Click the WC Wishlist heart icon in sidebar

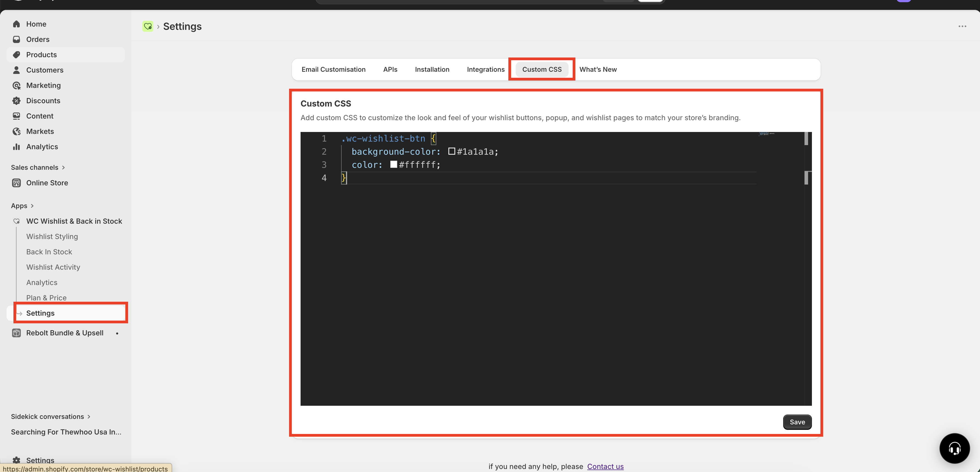tap(16, 221)
